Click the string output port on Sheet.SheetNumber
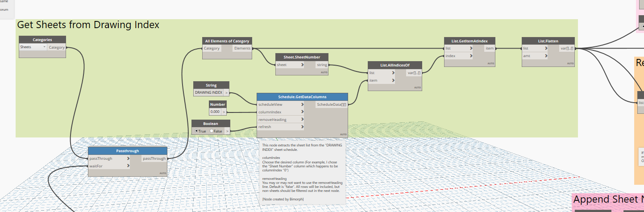Screen dimensions: 644x212 [x=321, y=65]
